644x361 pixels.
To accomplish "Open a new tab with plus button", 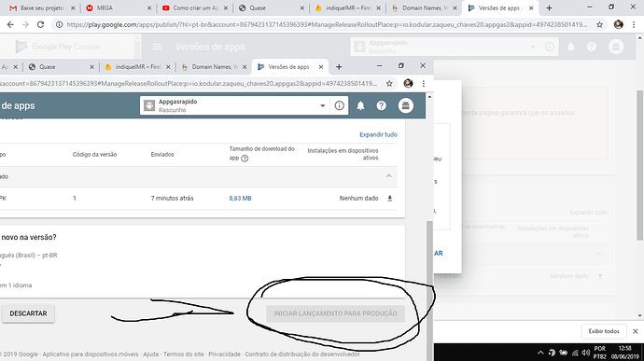I will pos(549,8).
